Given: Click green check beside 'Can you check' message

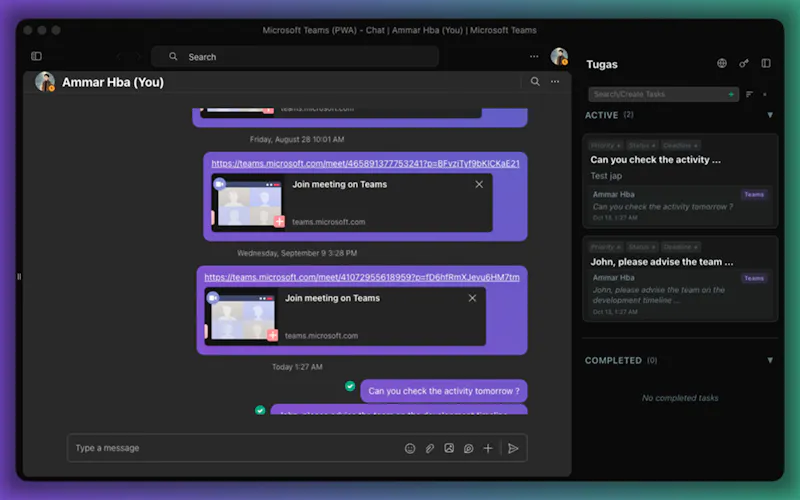Looking at the screenshot, I should pos(350,386).
